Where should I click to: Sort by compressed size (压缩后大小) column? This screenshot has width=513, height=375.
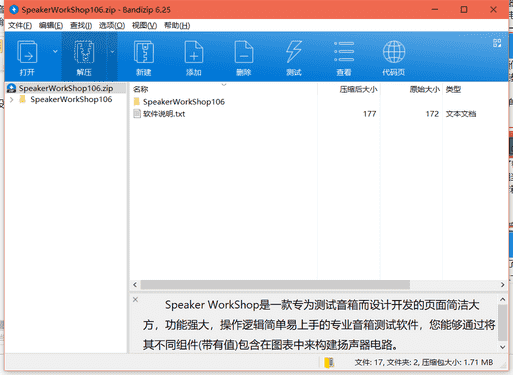(x=358, y=89)
